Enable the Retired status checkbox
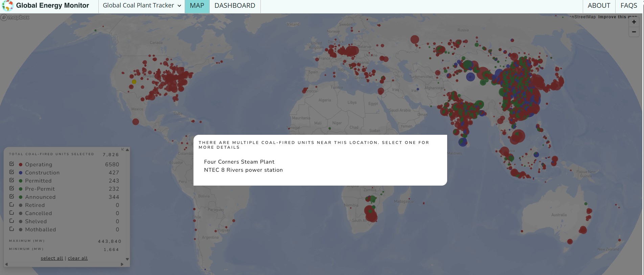 pos(12,205)
